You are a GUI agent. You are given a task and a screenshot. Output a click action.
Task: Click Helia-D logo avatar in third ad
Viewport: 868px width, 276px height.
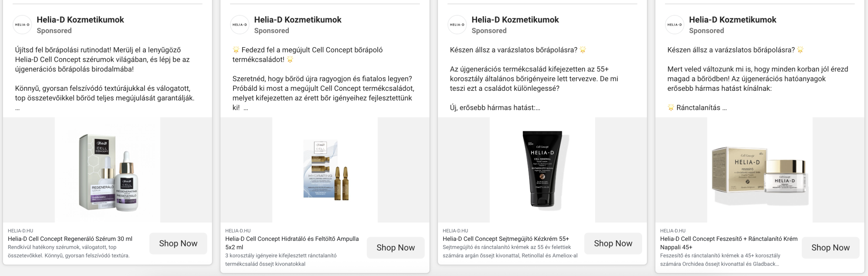(x=457, y=25)
